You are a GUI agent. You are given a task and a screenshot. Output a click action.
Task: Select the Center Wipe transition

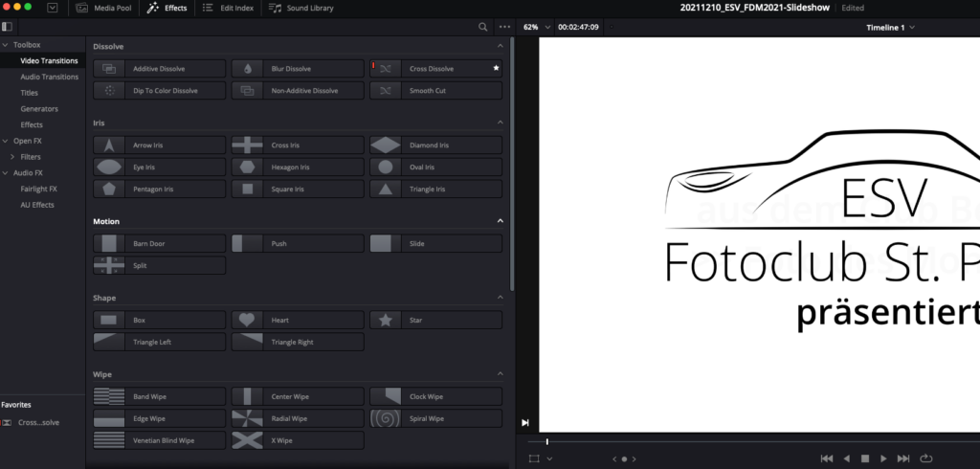point(298,396)
